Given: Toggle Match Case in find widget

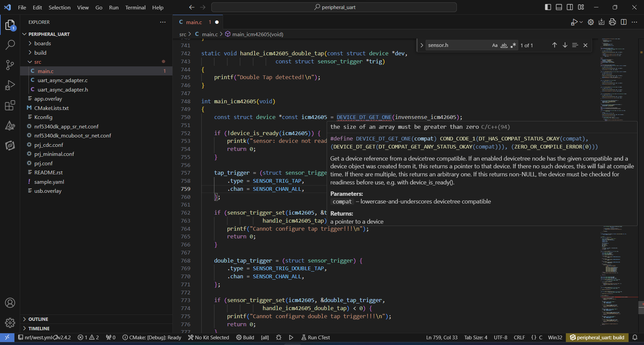Looking at the screenshot, I should pos(495,45).
